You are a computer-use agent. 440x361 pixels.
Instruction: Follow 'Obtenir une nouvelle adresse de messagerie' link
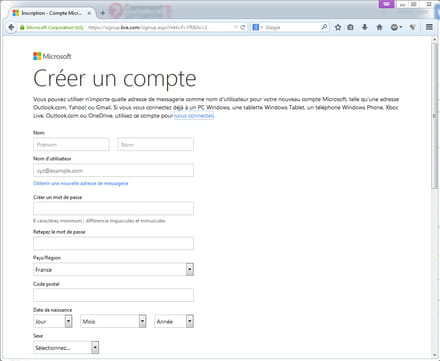[x=81, y=183]
